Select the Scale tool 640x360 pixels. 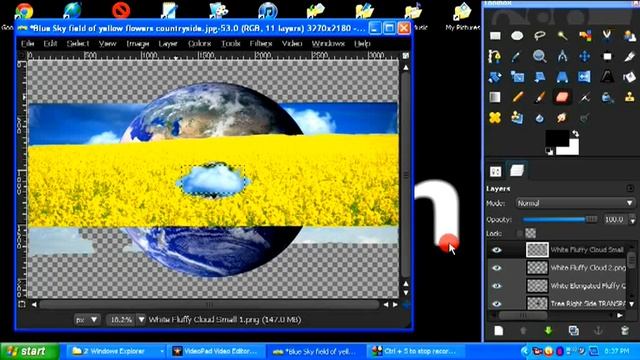point(517,77)
